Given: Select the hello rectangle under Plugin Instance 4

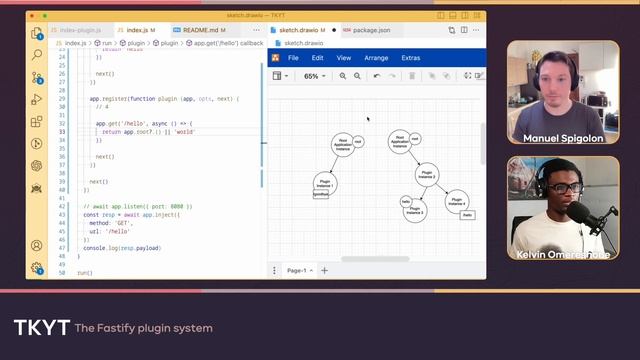Looking at the screenshot, I should click(467, 215).
